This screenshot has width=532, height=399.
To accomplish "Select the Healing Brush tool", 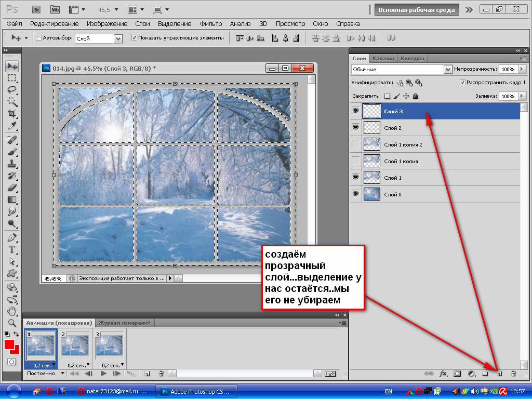I will [x=12, y=140].
